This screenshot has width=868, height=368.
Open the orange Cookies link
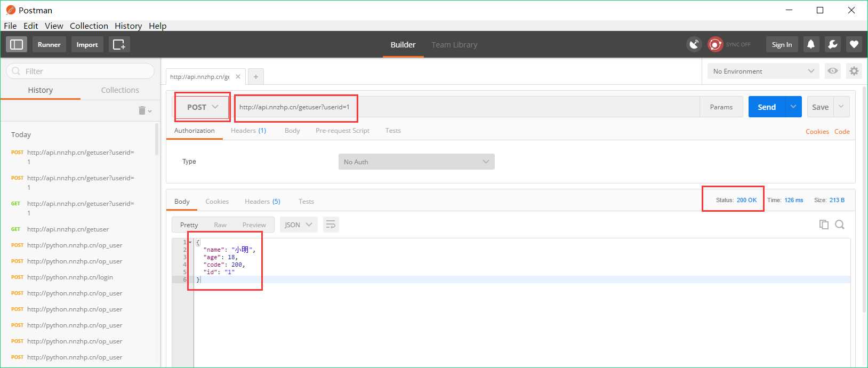(x=817, y=132)
